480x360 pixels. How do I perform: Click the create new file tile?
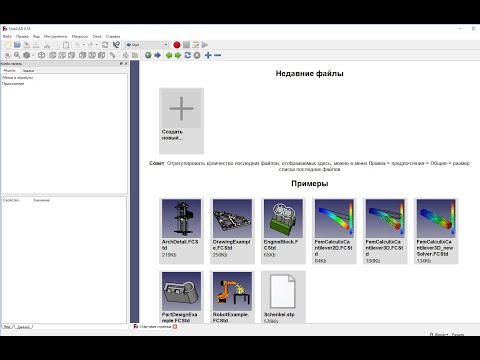coord(181,121)
